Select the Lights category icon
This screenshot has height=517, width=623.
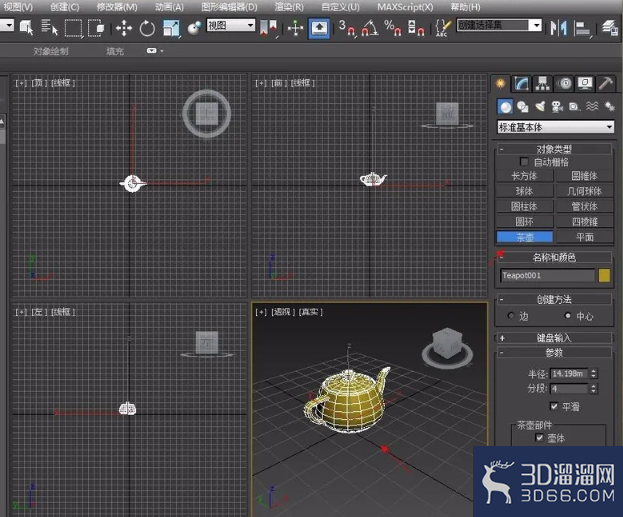(540, 106)
